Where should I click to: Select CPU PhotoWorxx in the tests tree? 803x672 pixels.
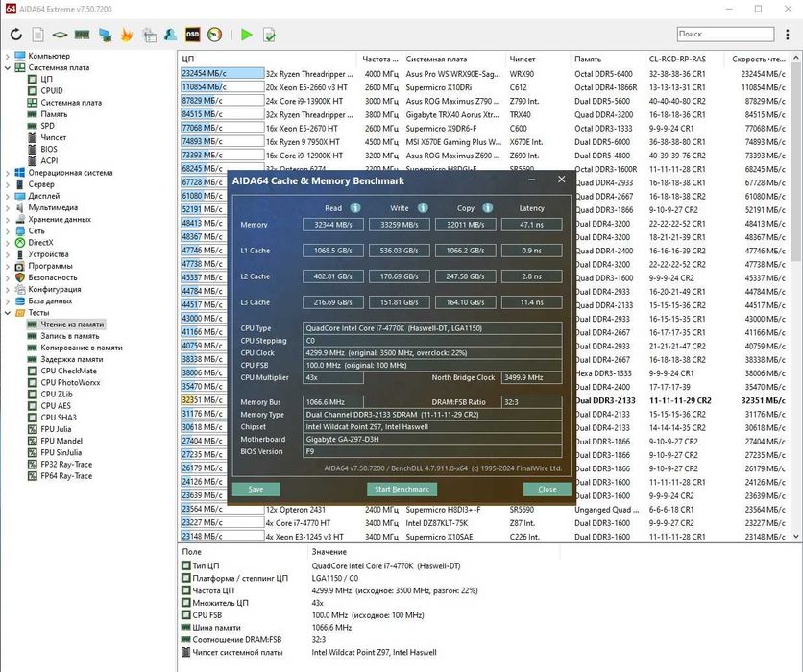point(70,382)
